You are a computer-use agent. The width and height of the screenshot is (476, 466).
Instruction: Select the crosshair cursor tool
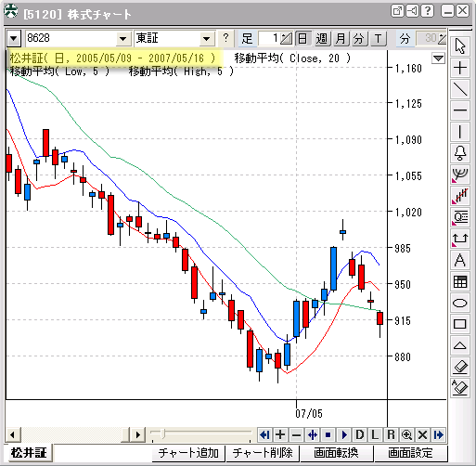coord(460,68)
